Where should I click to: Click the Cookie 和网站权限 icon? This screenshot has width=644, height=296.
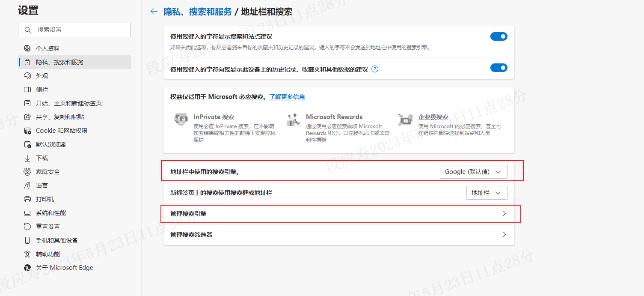click(27, 131)
